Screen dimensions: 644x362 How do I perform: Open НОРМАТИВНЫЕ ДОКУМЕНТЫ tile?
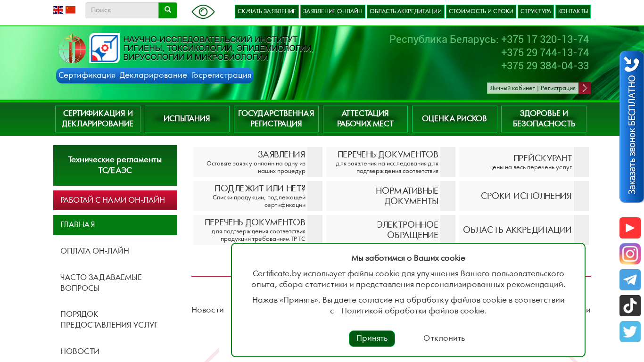(x=391, y=196)
